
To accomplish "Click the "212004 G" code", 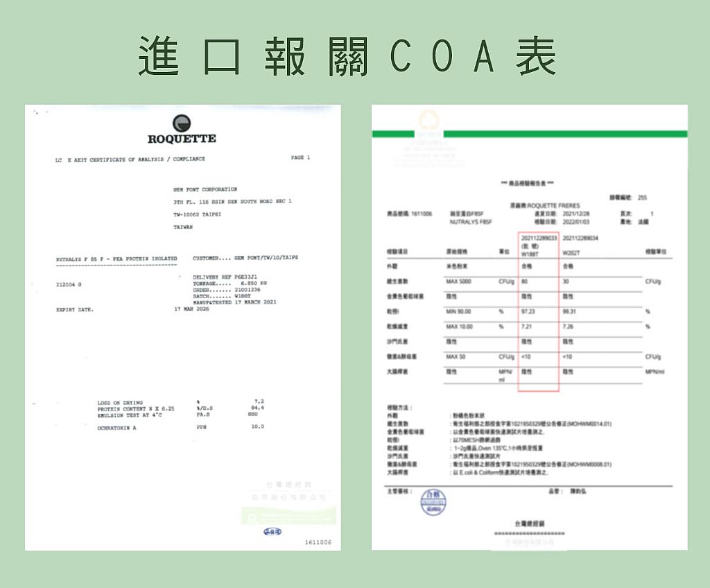I will coord(69,284).
